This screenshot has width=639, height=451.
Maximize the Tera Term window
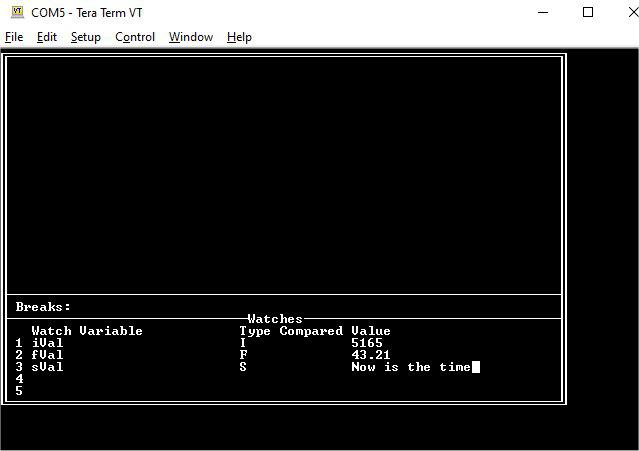tap(588, 12)
